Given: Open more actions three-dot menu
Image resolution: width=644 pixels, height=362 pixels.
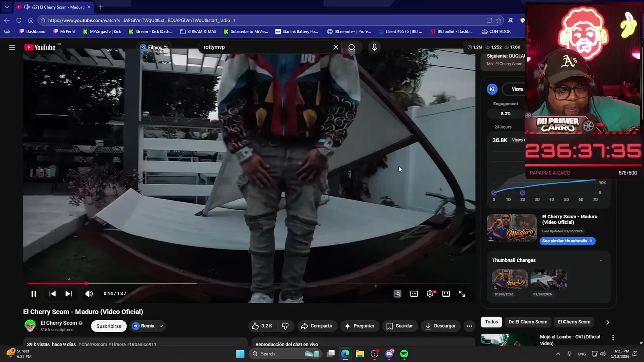Looking at the screenshot, I should (x=469, y=326).
